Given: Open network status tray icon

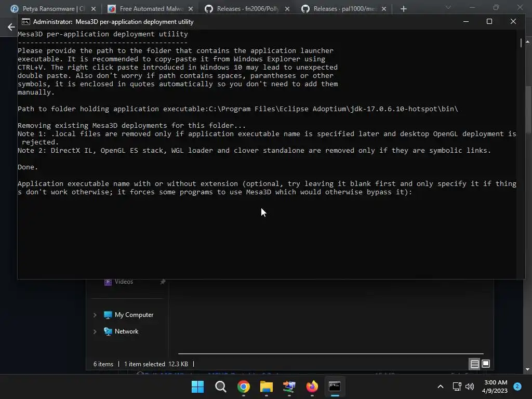Looking at the screenshot, I should coord(457,387).
